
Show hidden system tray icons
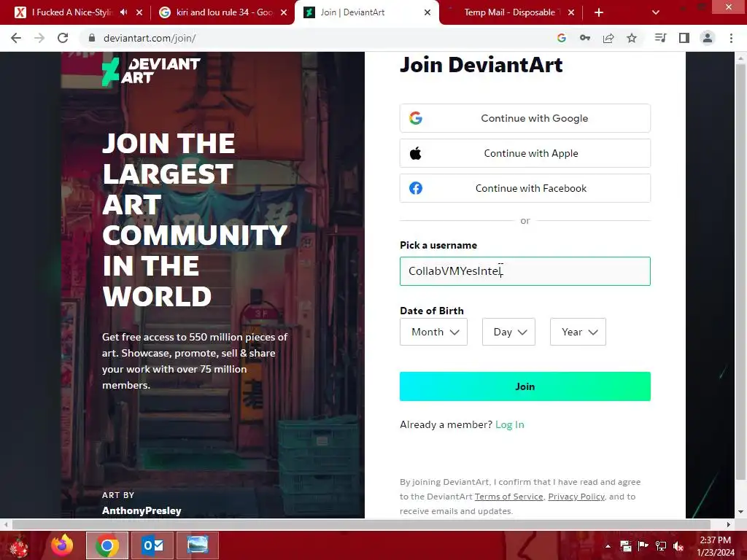click(608, 546)
